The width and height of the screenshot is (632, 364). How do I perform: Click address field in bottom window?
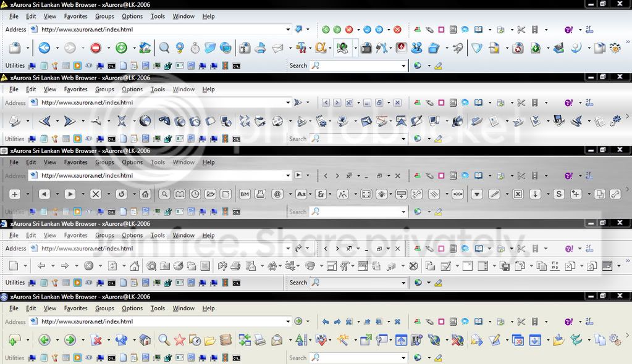pos(159,321)
